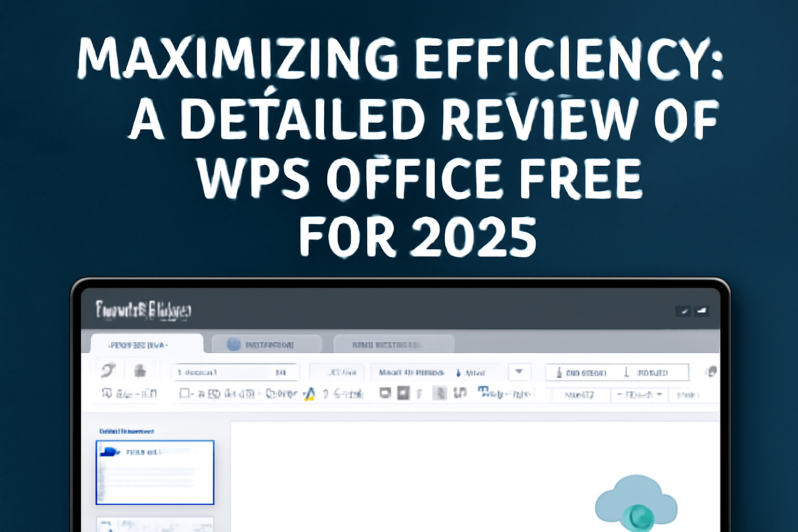798x532 pixels.
Task: Select the first highlighted slide thumbnail
Action: [155, 472]
